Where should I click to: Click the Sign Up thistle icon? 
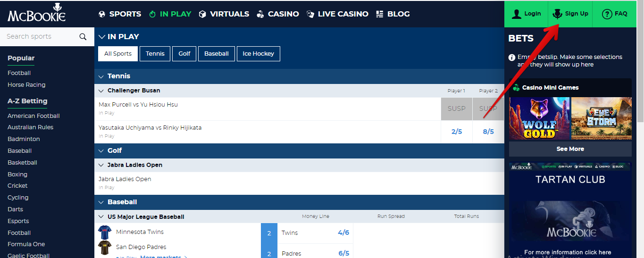[558, 14]
